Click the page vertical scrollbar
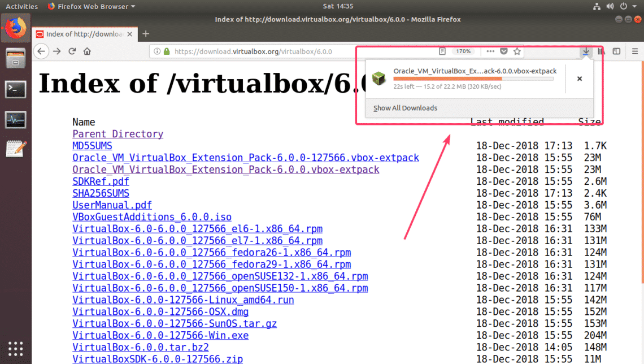 point(642,172)
